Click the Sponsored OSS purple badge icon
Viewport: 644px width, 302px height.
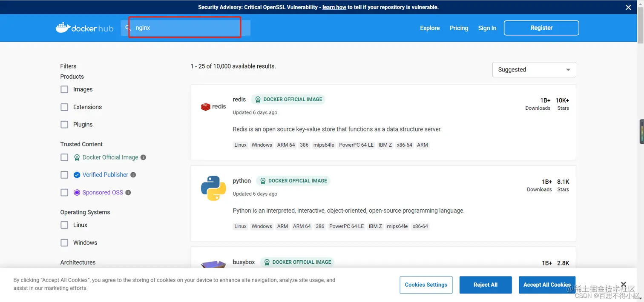click(77, 193)
